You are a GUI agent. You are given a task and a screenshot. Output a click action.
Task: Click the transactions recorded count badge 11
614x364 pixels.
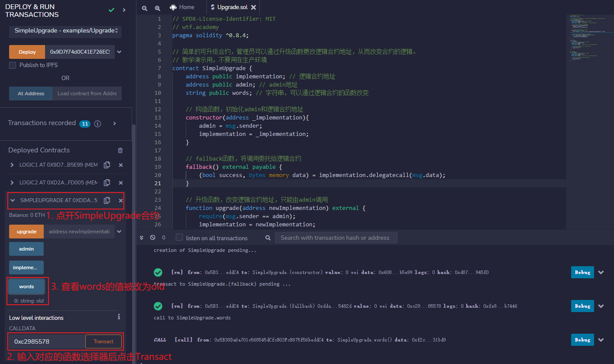(x=85, y=124)
